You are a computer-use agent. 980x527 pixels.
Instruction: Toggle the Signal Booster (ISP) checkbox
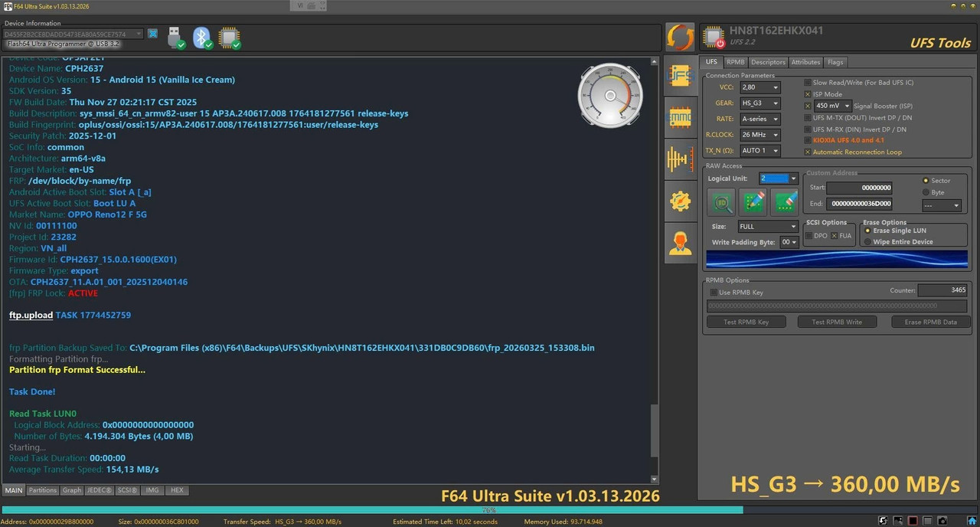pos(808,106)
